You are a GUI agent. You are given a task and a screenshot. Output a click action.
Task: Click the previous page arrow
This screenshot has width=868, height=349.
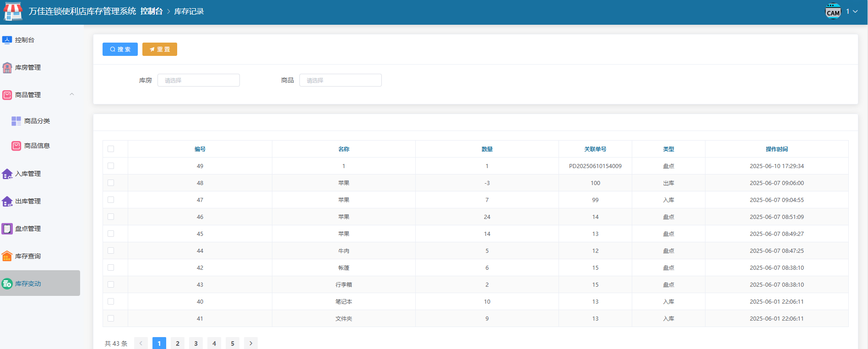click(141, 344)
